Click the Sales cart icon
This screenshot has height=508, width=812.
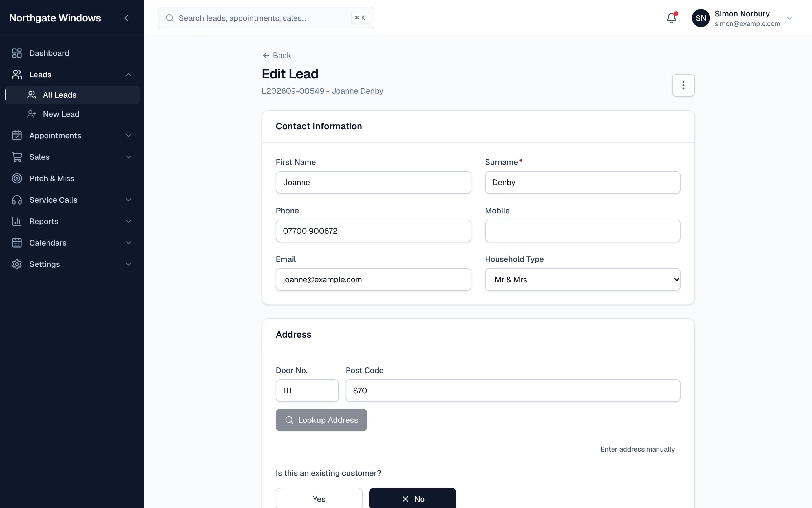17,157
